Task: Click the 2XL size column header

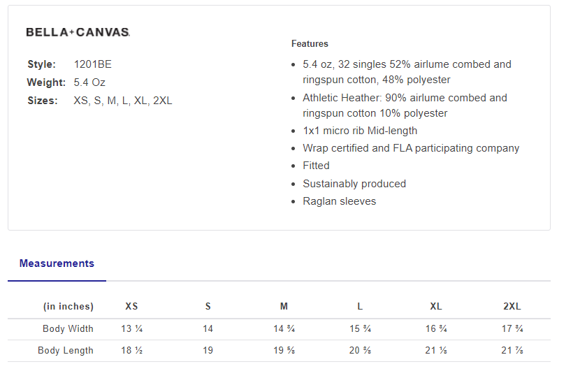Action: click(x=512, y=306)
